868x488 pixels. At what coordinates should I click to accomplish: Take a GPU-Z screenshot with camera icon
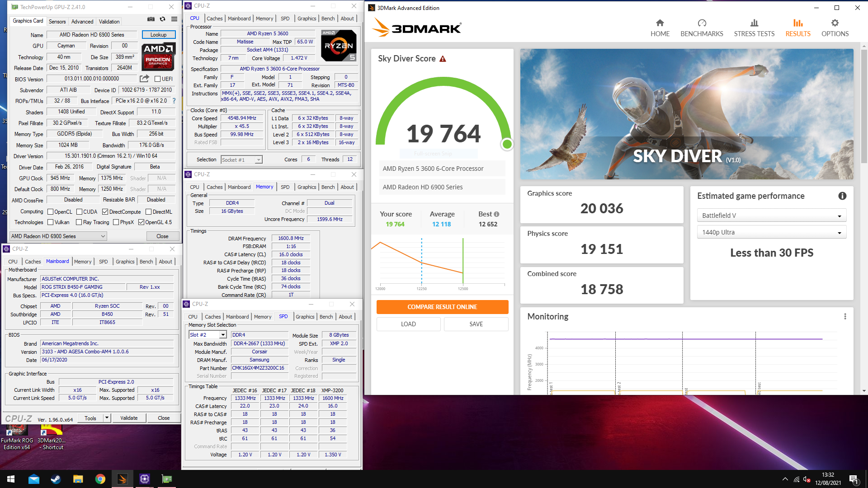coord(151,19)
